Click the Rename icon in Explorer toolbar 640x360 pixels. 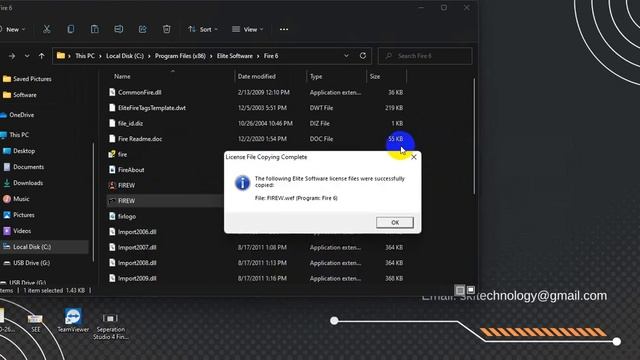(119, 29)
